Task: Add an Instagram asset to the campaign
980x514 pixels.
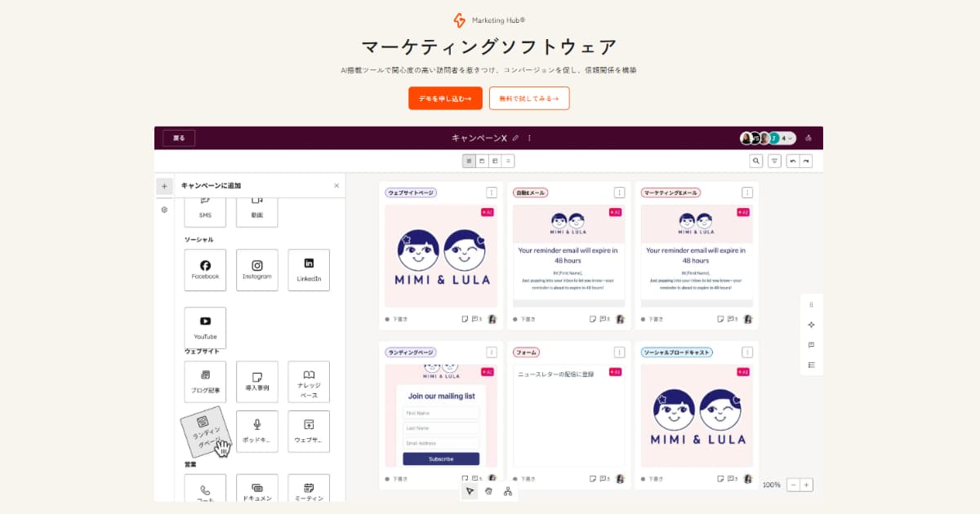Action: (257, 270)
